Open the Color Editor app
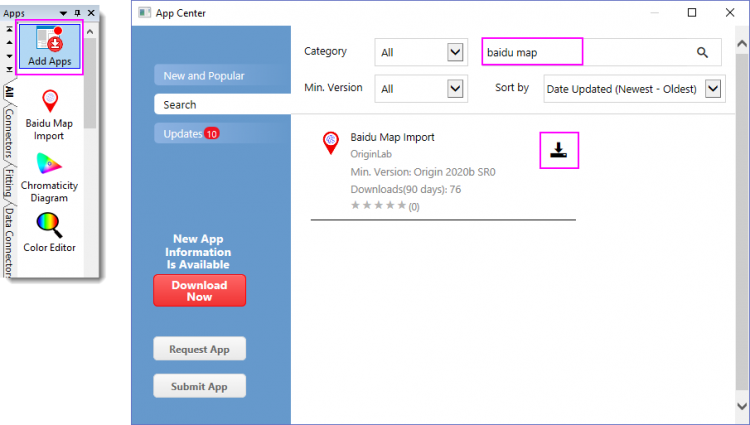The image size is (750, 425). pyautogui.click(x=49, y=233)
